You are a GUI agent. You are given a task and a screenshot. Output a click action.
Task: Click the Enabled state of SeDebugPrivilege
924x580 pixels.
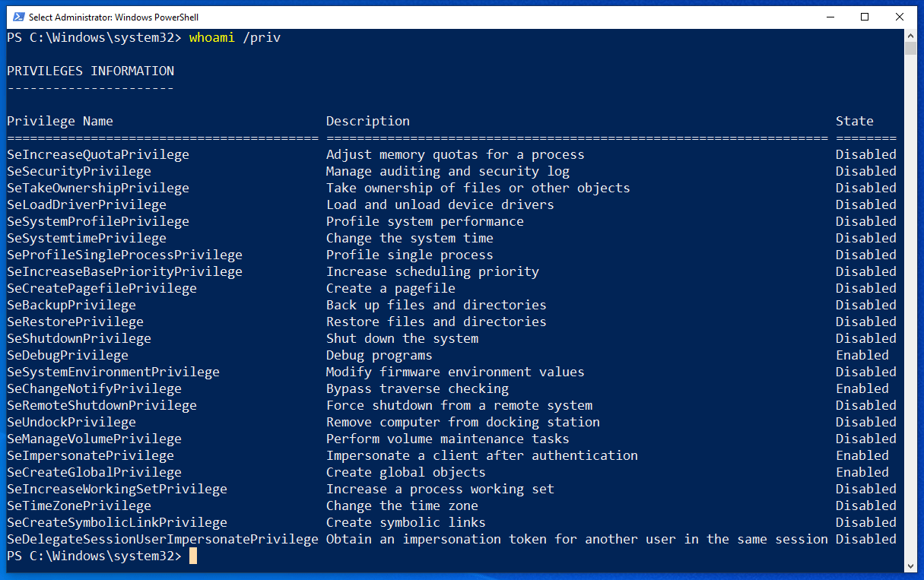pyautogui.click(x=862, y=355)
